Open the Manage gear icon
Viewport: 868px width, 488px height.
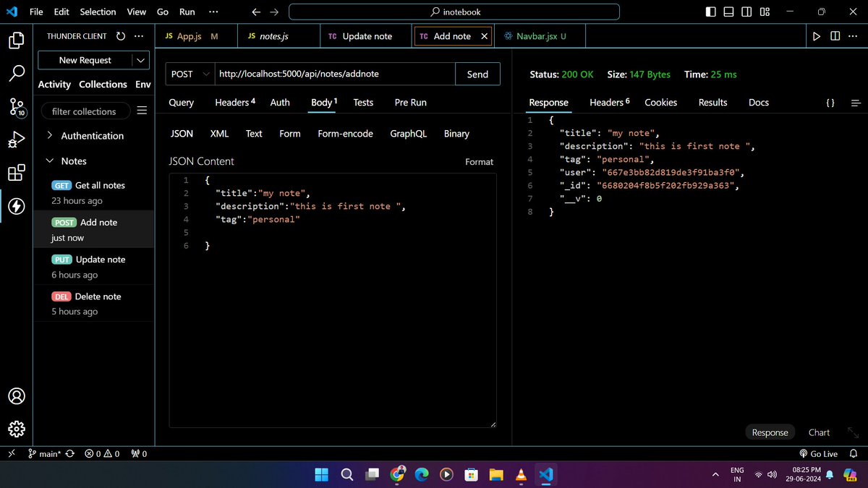17,429
